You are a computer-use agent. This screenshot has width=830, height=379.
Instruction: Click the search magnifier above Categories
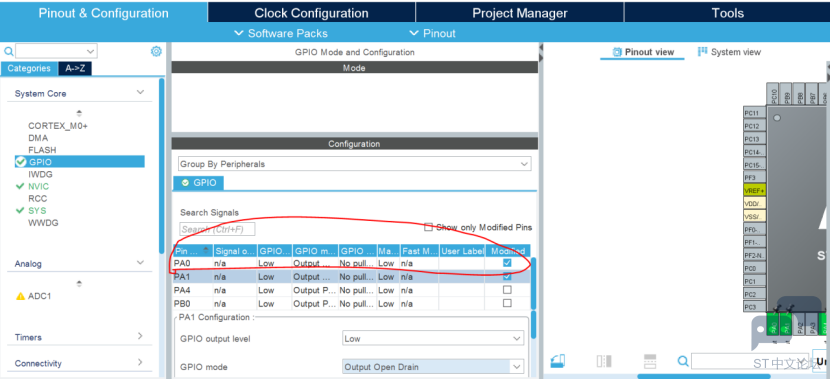tap(8, 51)
